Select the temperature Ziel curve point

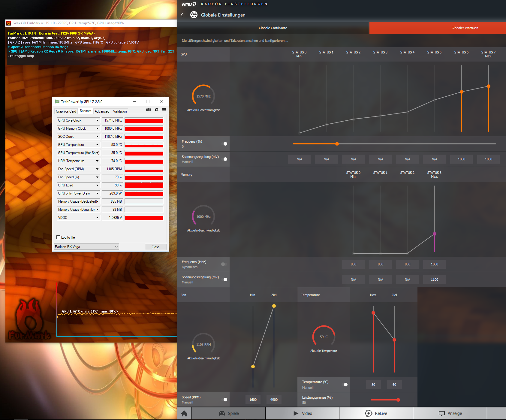pos(394,340)
